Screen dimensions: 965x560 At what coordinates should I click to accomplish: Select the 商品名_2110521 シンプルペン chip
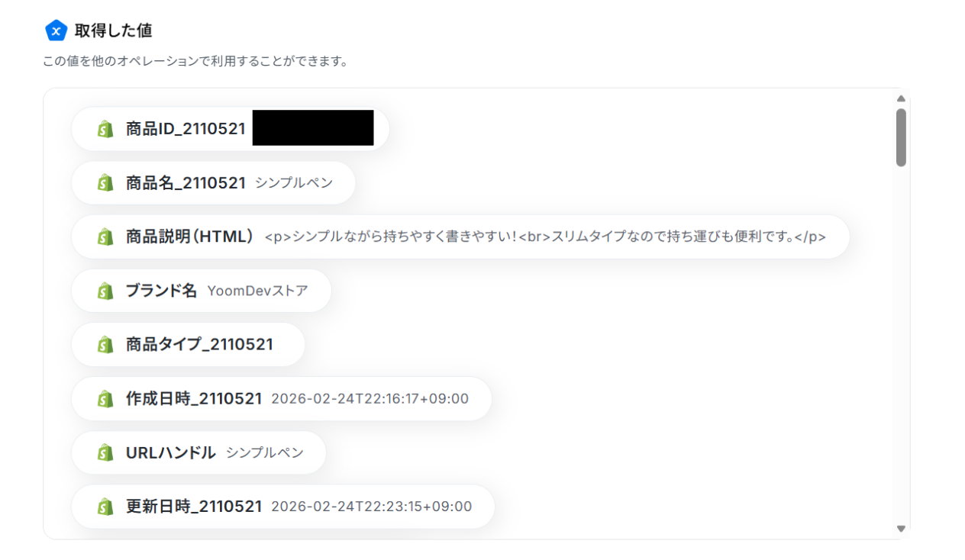[214, 183]
